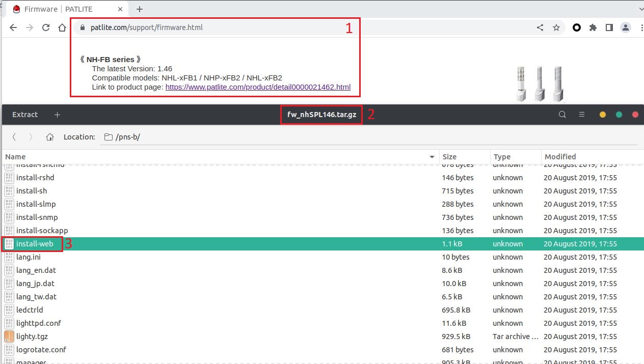Click the share page icon
This screenshot has height=364, width=644.
[540, 28]
